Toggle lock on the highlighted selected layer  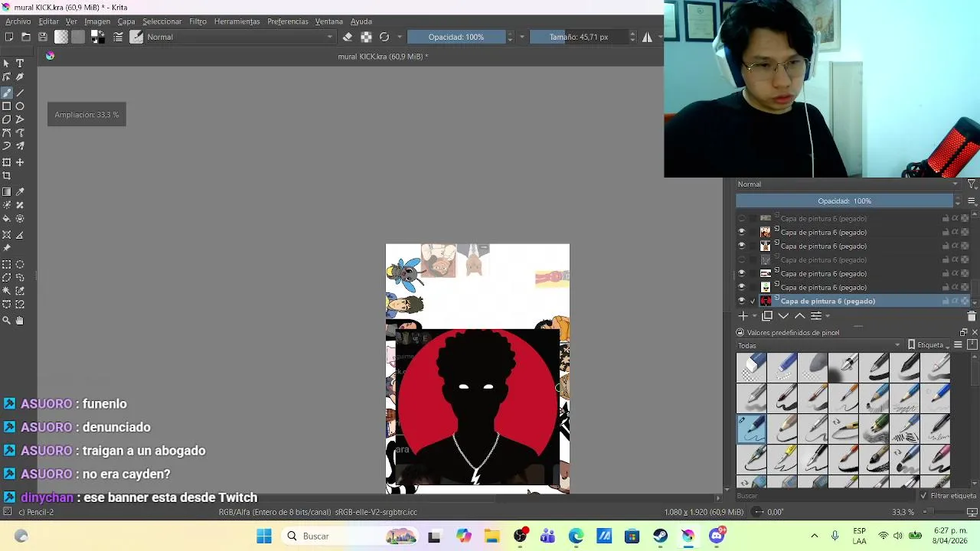pyautogui.click(x=946, y=302)
